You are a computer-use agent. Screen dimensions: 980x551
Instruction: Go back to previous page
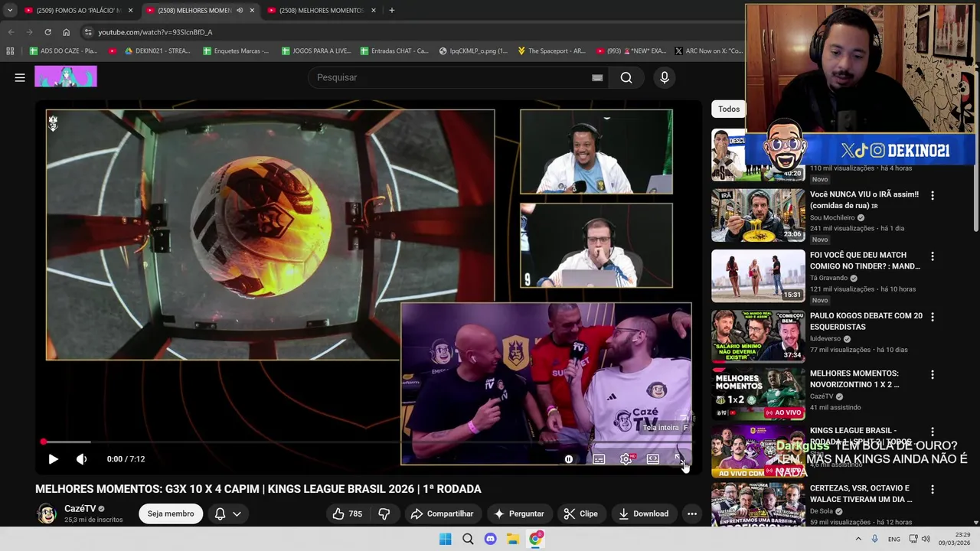point(11,32)
